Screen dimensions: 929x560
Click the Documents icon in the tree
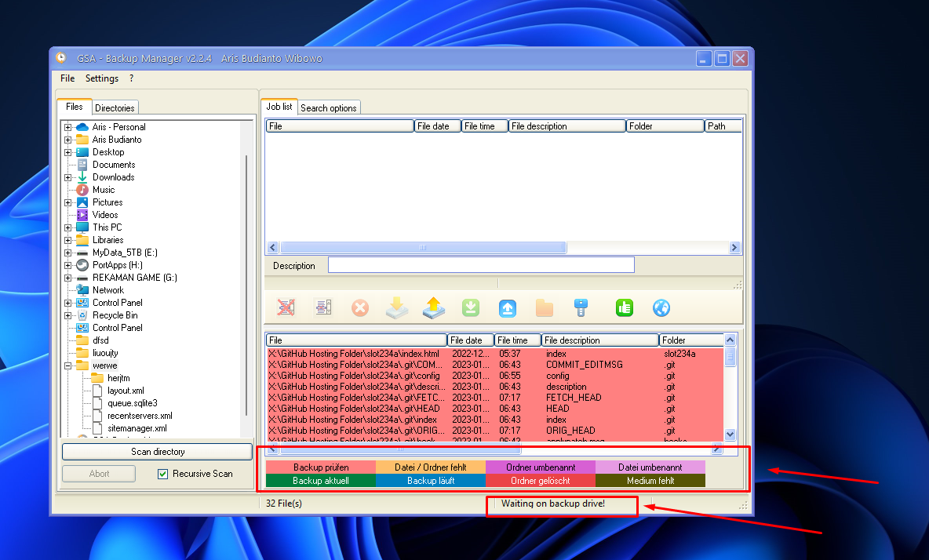[82, 165]
